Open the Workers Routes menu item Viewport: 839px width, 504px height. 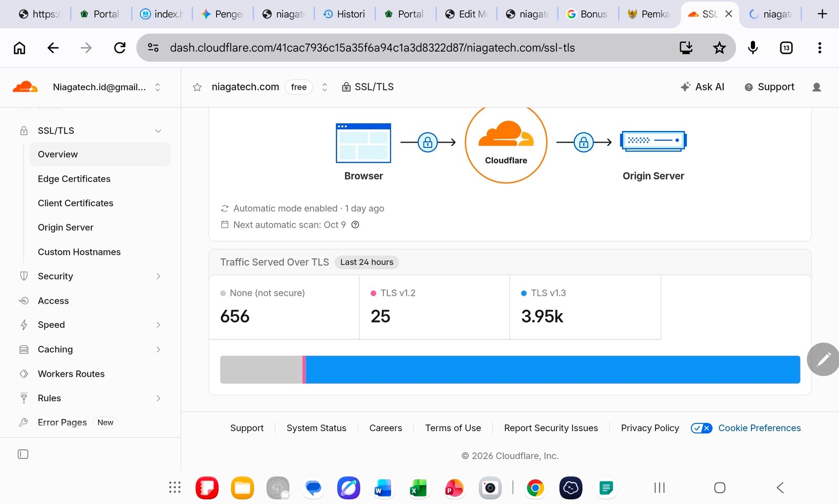pyautogui.click(x=71, y=374)
